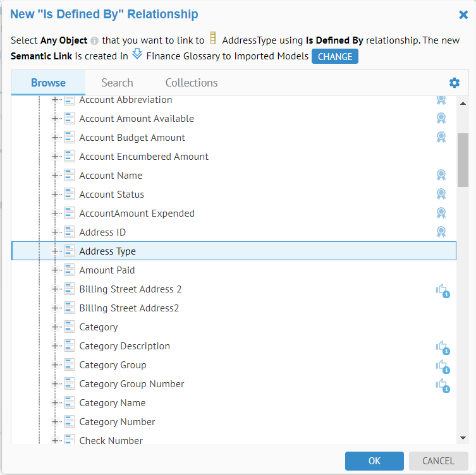The height and width of the screenshot is (475, 476).
Task: Expand the Account Name tree node
Action: pos(56,176)
